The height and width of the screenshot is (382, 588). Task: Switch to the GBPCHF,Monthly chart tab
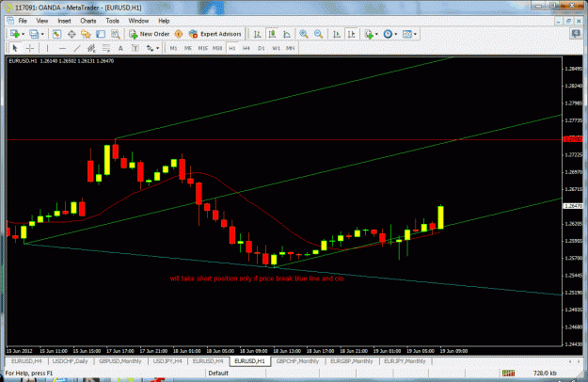click(x=297, y=361)
